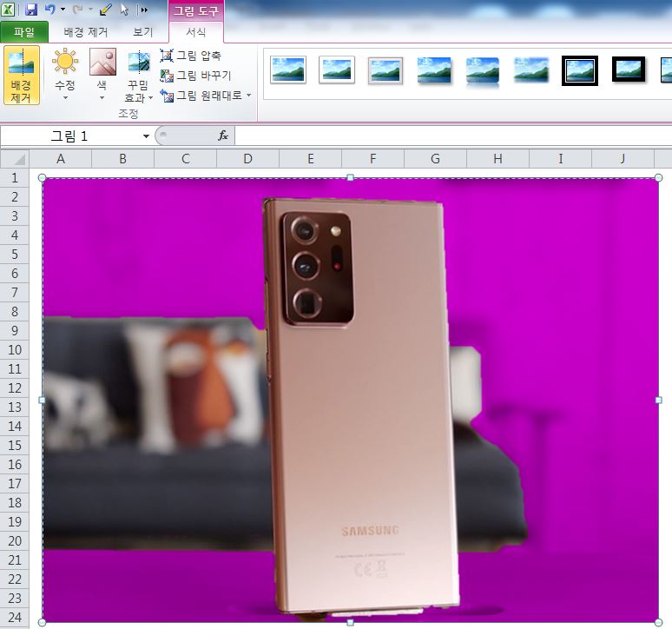
Task: Click the bottom-middle picture resize handle
Action: click(351, 623)
